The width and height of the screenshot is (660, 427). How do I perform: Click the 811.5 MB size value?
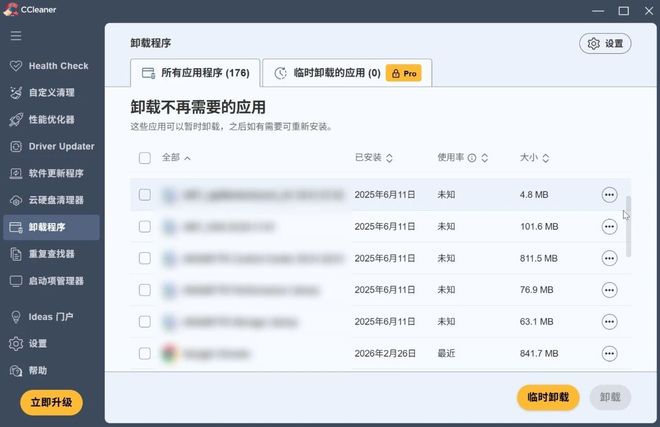(x=538, y=258)
